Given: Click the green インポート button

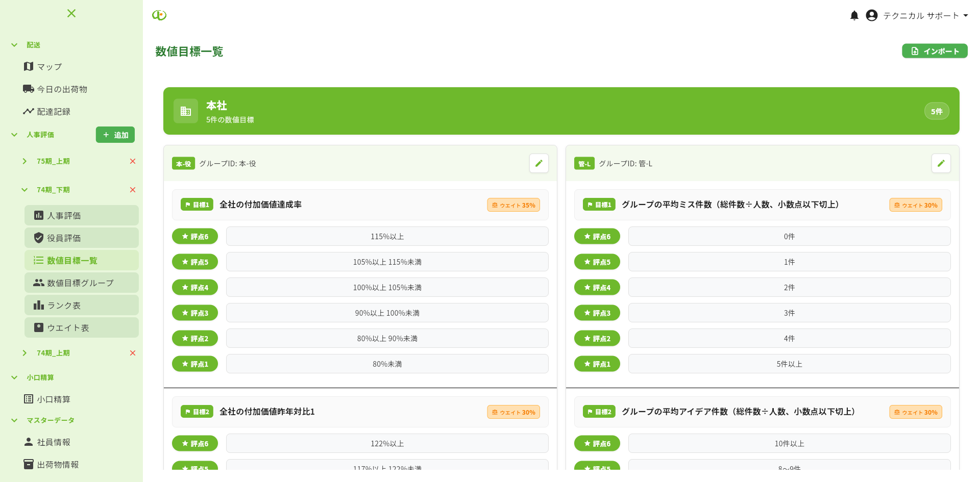Looking at the screenshot, I should coord(935,51).
